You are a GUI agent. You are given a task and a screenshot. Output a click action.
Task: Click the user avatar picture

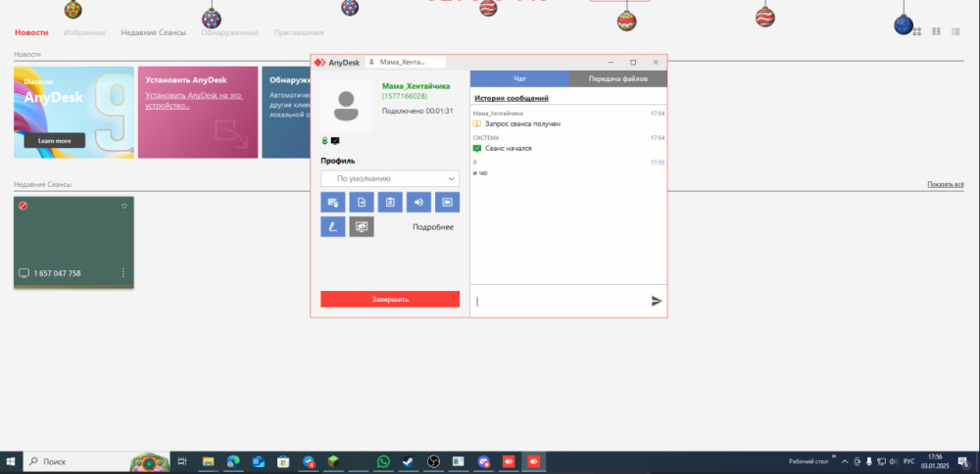[x=346, y=106]
